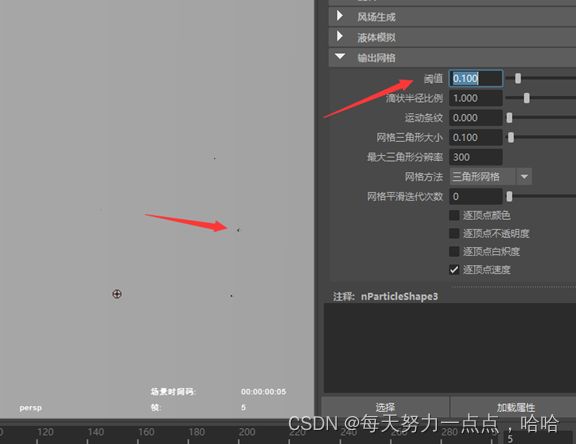Image resolution: width=576 pixels, height=444 pixels.
Task: Click the 阈值 slider handle
Action: 518,78
